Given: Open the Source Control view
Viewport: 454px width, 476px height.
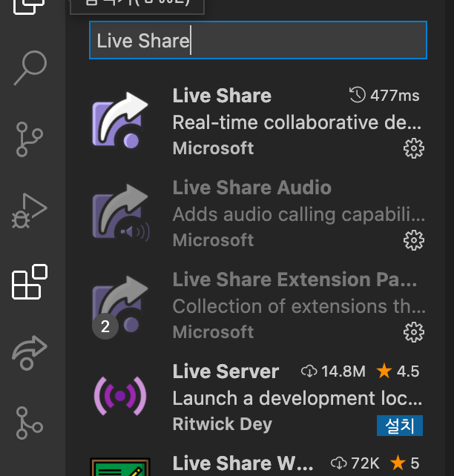Looking at the screenshot, I should pyautogui.click(x=29, y=139).
